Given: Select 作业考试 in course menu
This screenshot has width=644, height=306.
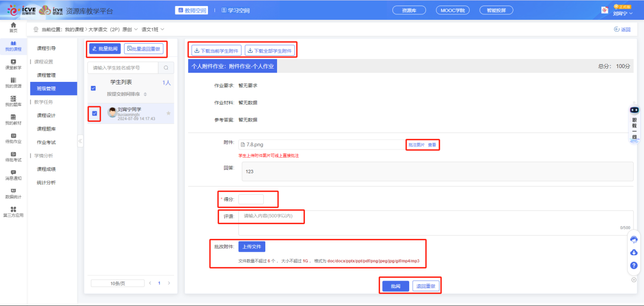Looking at the screenshot, I should 46,142.
